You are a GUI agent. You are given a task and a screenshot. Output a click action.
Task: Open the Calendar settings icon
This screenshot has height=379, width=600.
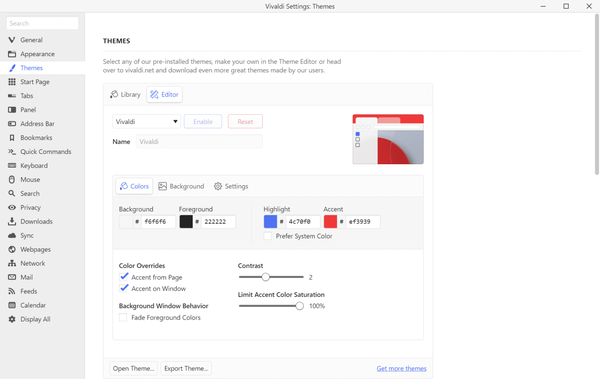click(x=12, y=305)
